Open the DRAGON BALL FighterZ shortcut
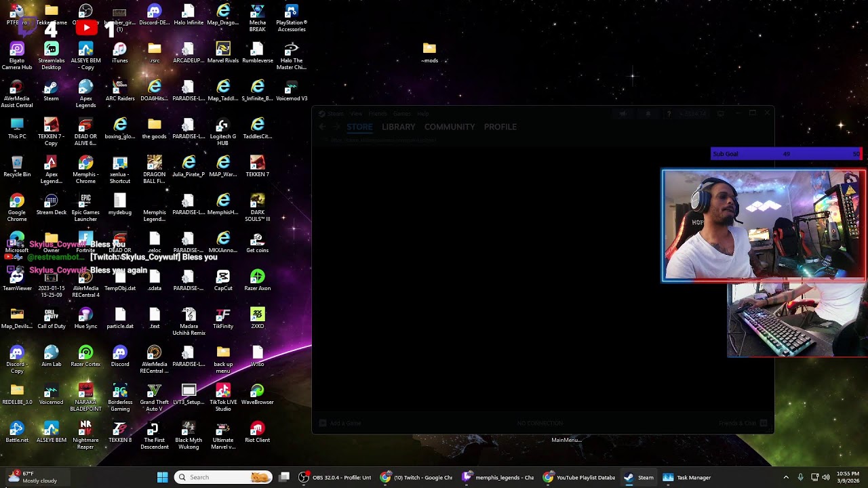Image resolution: width=868 pixels, height=488 pixels. [154, 169]
